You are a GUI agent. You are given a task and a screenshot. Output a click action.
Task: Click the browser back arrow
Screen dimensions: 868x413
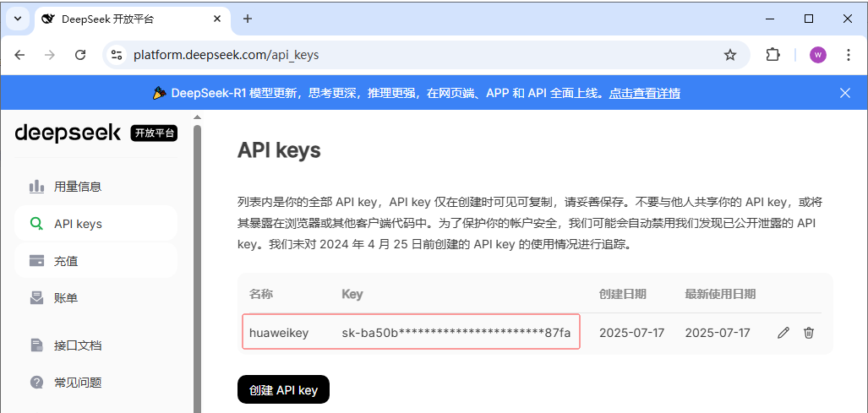click(x=20, y=55)
